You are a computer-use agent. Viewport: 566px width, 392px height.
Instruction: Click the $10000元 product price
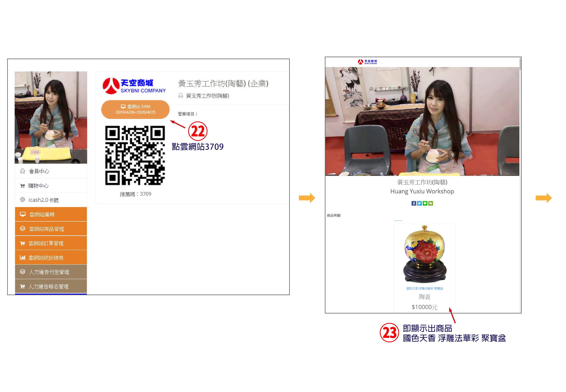pyautogui.click(x=425, y=307)
